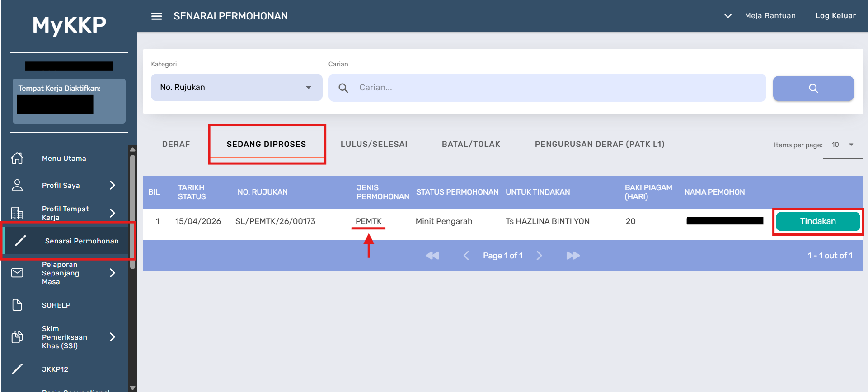Switch to the DERAF tab
This screenshot has width=868, height=392.
[x=176, y=144]
